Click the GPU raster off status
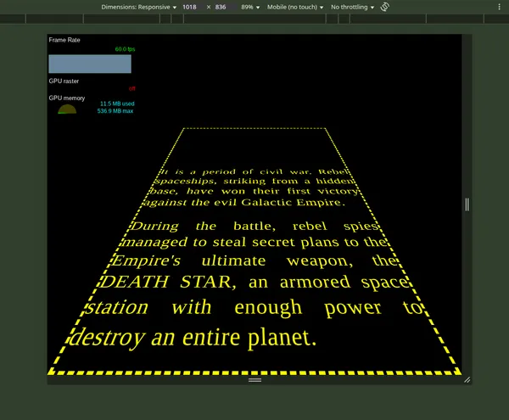This screenshot has height=420, width=509. (131, 88)
